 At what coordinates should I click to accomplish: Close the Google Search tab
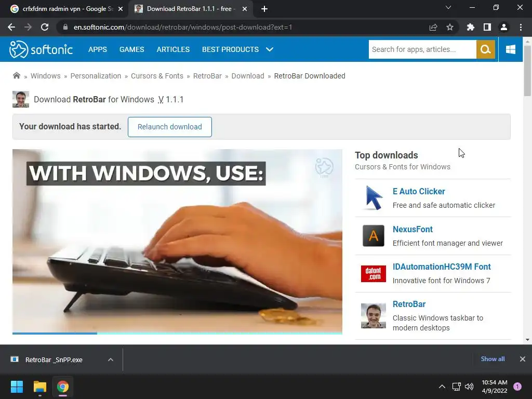pos(121,9)
